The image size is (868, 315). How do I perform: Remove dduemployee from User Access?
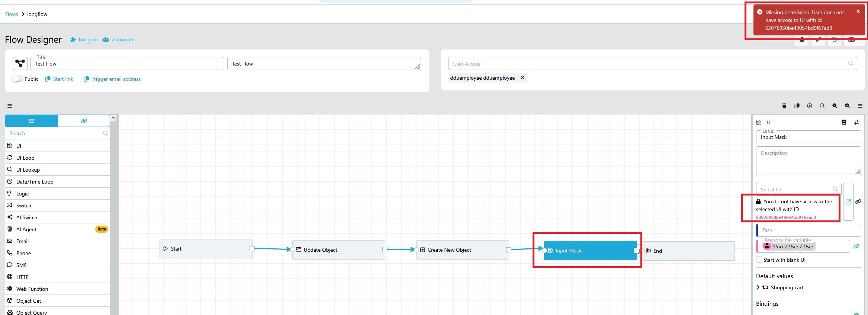click(523, 78)
